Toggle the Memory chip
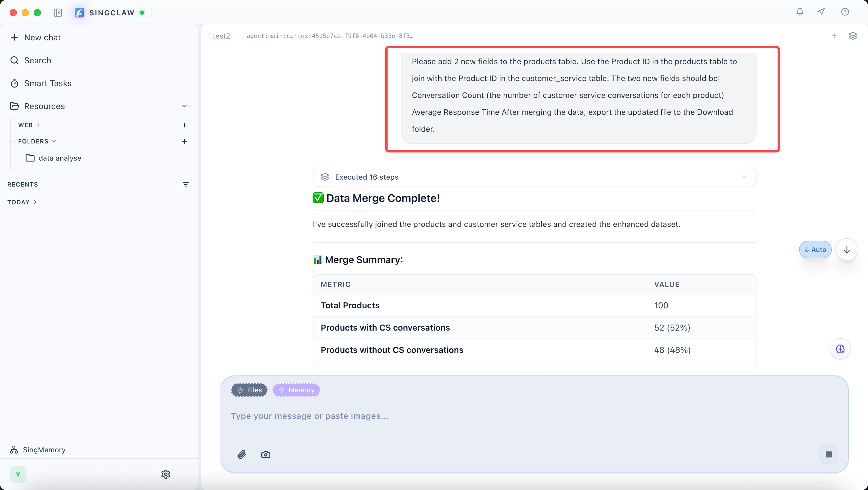This screenshot has height=490, width=868. 296,390
